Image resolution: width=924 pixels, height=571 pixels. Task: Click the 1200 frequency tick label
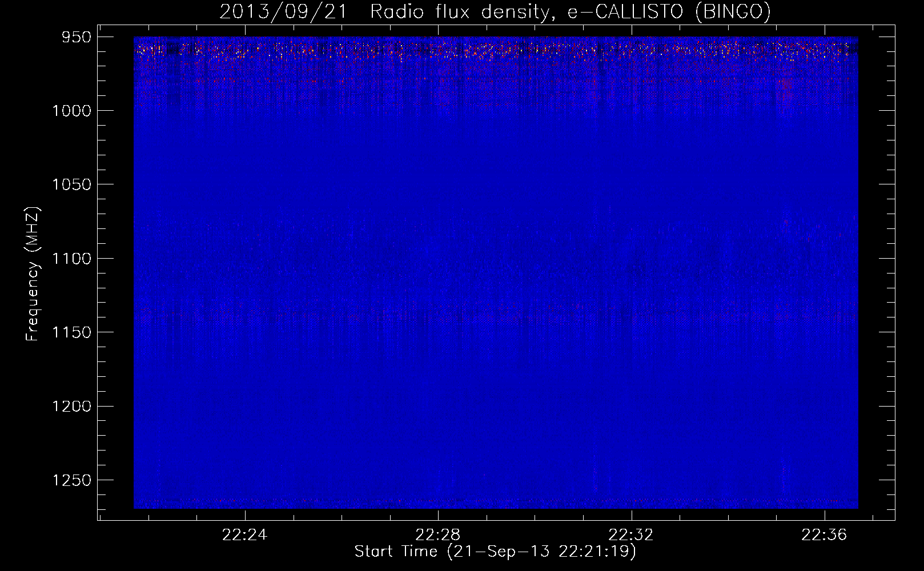pos(71,407)
